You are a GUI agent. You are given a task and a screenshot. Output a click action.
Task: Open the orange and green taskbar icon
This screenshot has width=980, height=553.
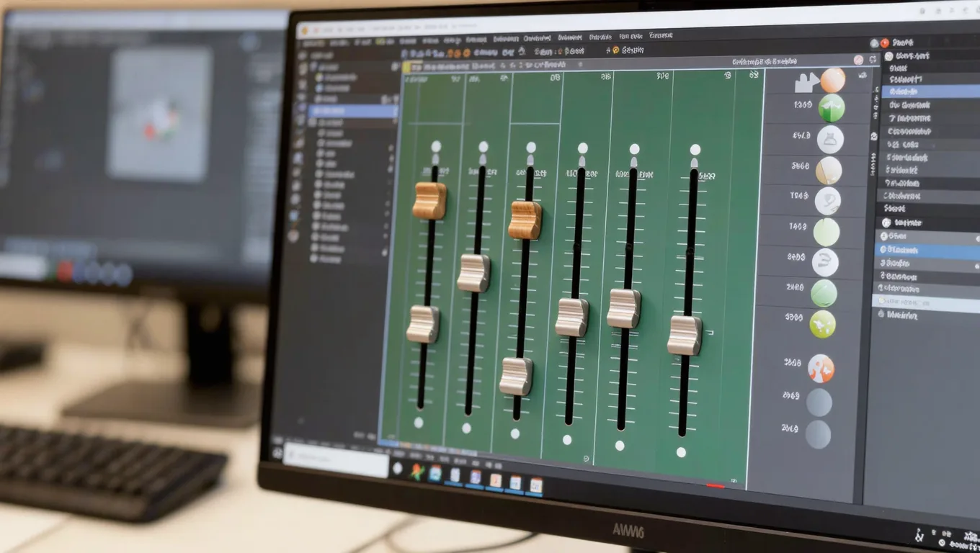click(416, 472)
